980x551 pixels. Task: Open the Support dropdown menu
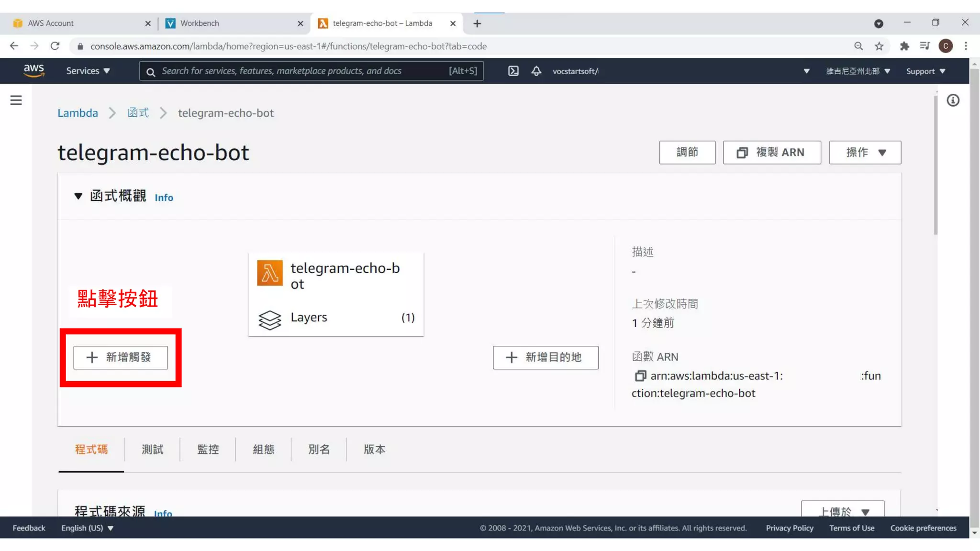click(x=925, y=71)
